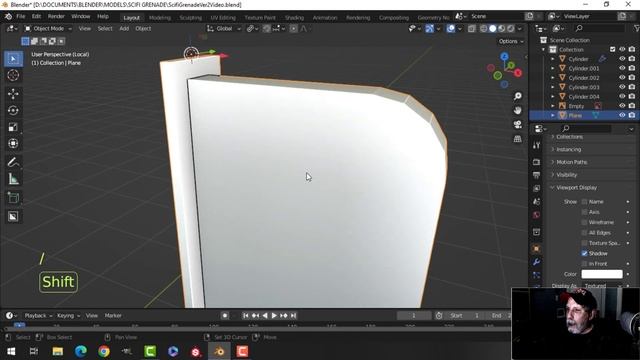This screenshot has width=640, height=360.
Task: Open the Modifier properties wrench icon
Action: pos(536,262)
